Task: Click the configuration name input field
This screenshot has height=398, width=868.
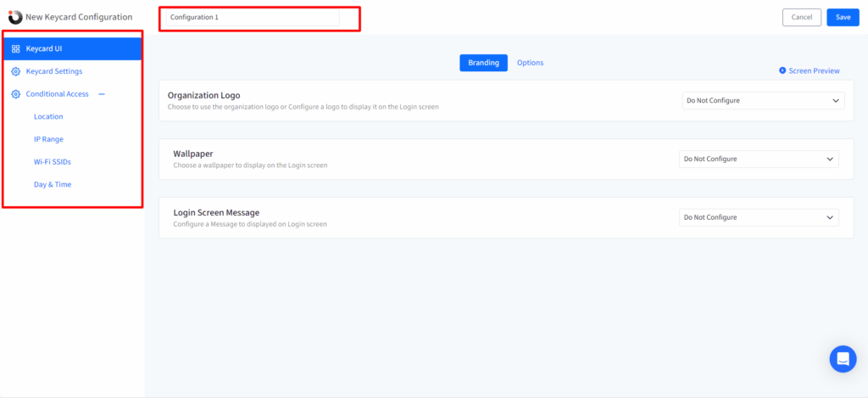Action: (x=253, y=17)
